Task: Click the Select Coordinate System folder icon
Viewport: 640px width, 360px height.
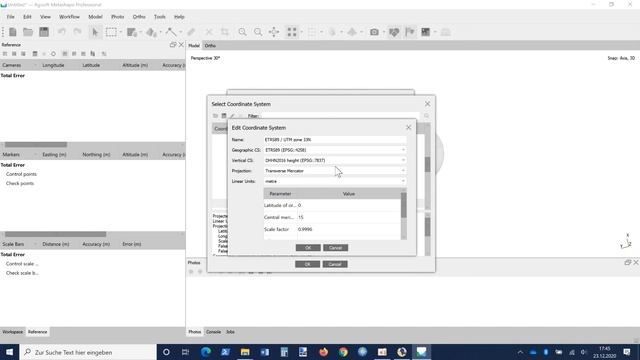Action: point(215,116)
